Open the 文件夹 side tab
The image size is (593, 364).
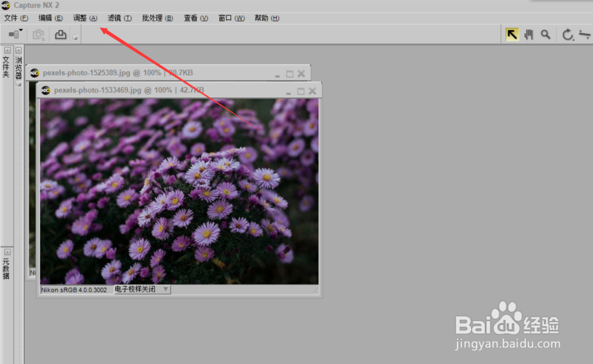[x=6, y=67]
